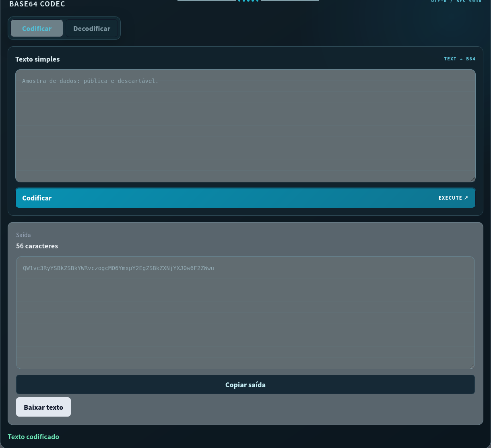This screenshot has width=491, height=448.
Task: Click the Base64 string QW1vc3RyYSBk...
Action: tap(119, 268)
